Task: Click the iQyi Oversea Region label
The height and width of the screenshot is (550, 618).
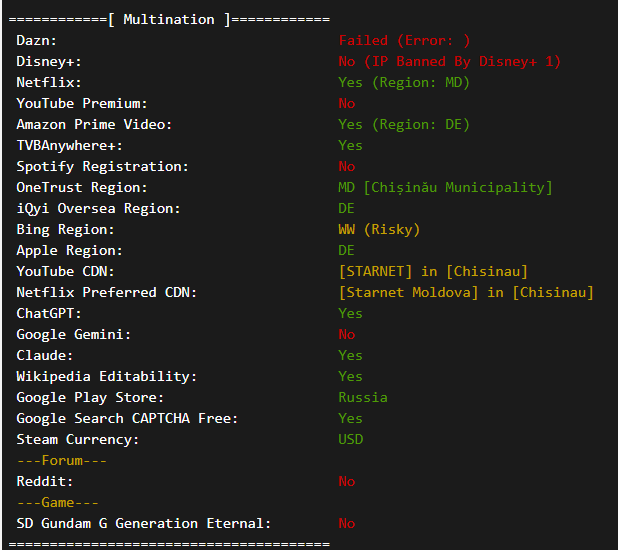Action: [98, 208]
